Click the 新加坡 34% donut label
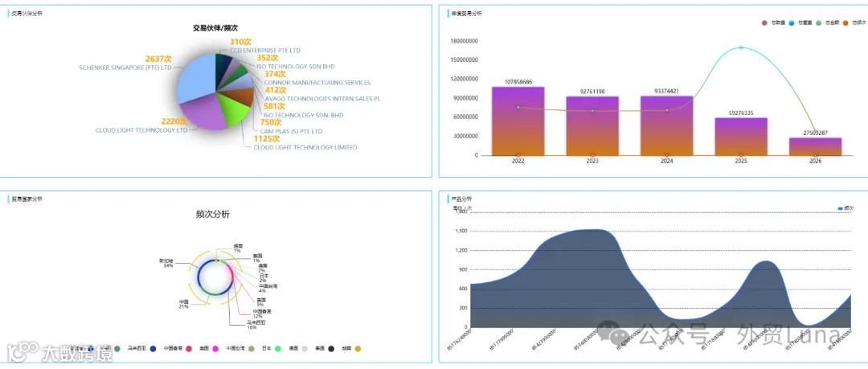Viewport: 868px width, 369px height. tap(166, 263)
